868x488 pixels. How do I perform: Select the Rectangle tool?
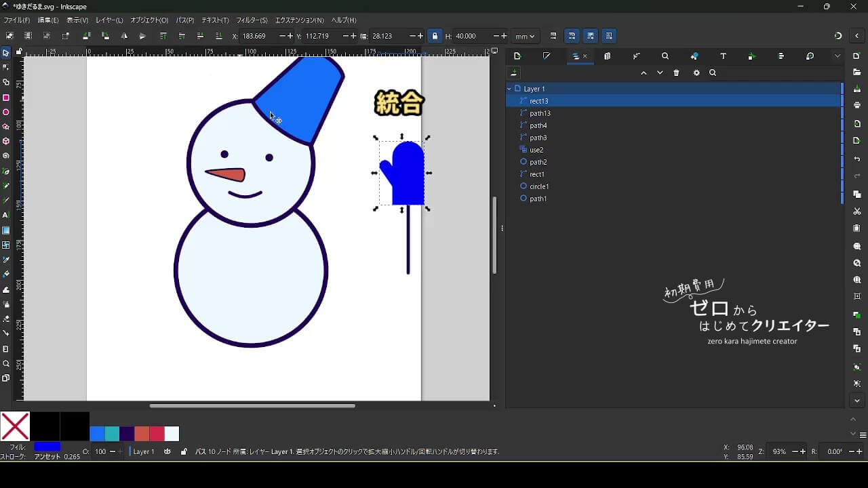tap(6, 98)
